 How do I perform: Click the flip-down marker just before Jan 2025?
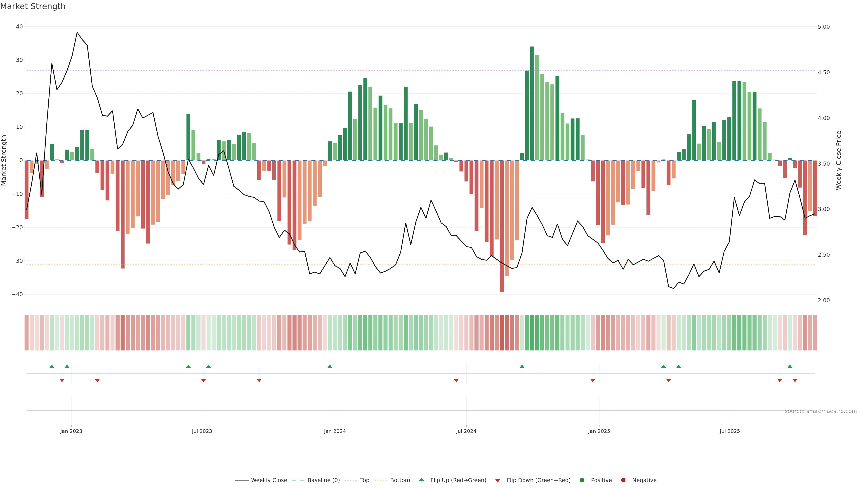click(x=593, y=380)
